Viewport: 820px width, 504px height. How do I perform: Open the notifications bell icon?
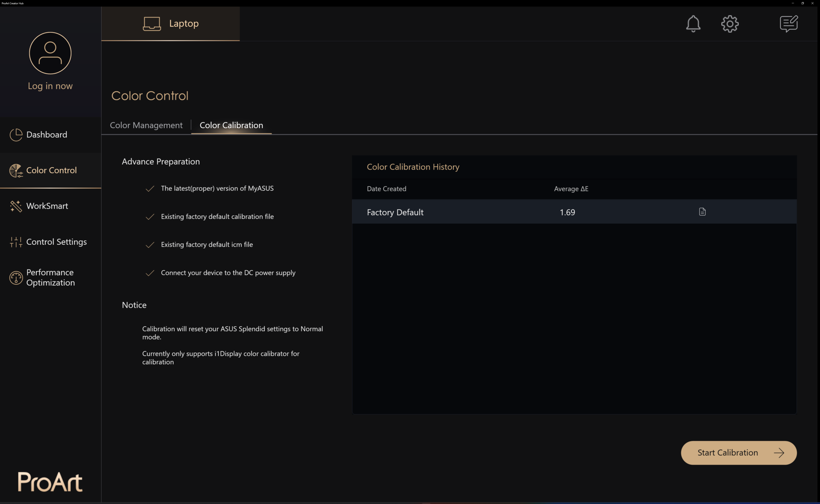coord(693,24)
